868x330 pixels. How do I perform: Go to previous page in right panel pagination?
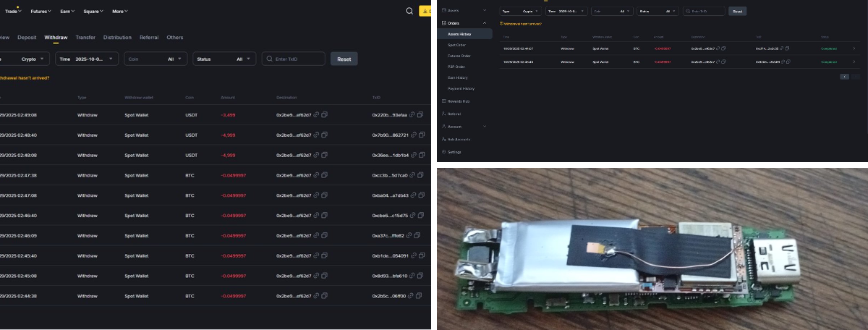[x=844, y=76]
